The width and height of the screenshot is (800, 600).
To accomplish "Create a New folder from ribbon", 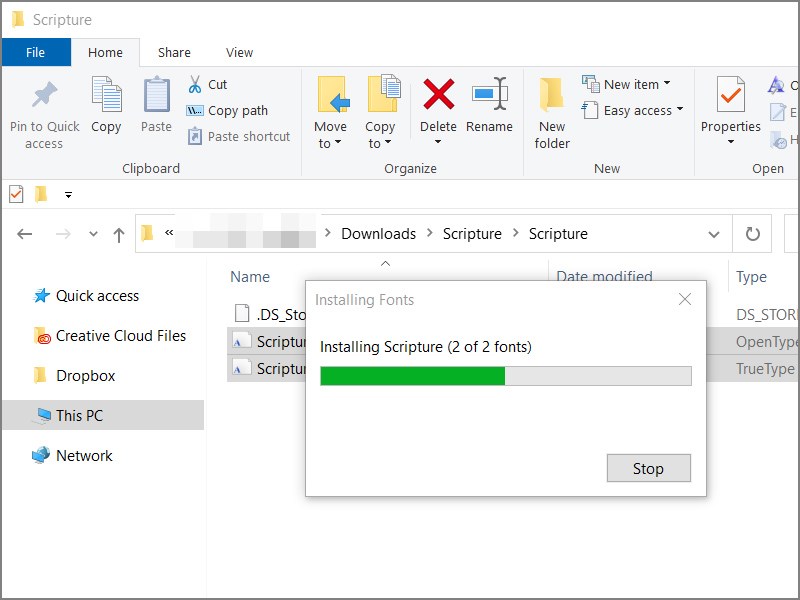I will [552, 113].
